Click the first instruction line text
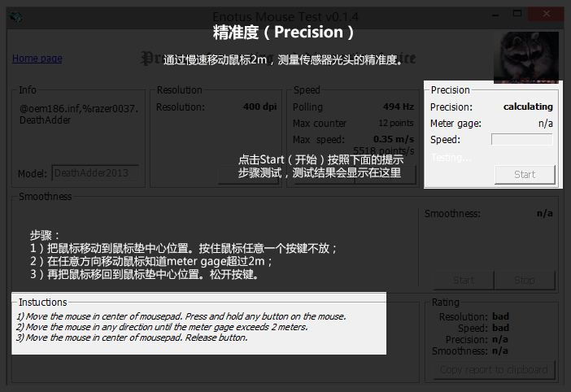The height and width of the screenshot is (392, 571). [x=181, y=316]
